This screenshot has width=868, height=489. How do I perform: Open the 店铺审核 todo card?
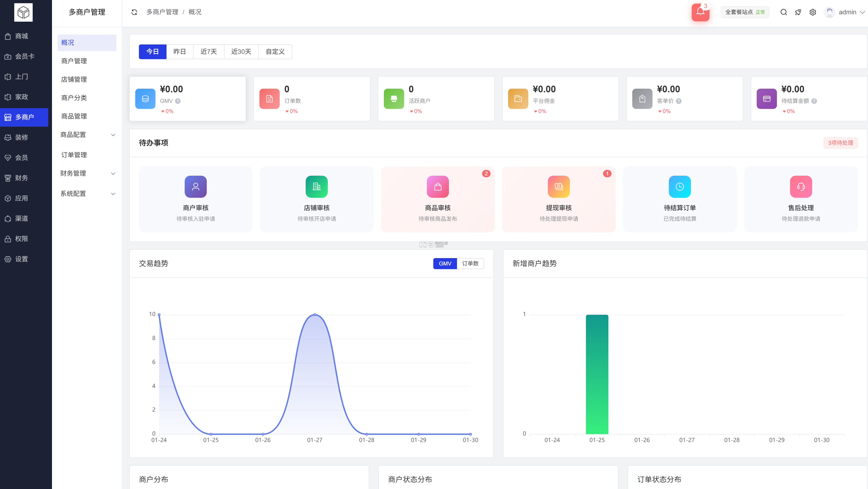317,199
